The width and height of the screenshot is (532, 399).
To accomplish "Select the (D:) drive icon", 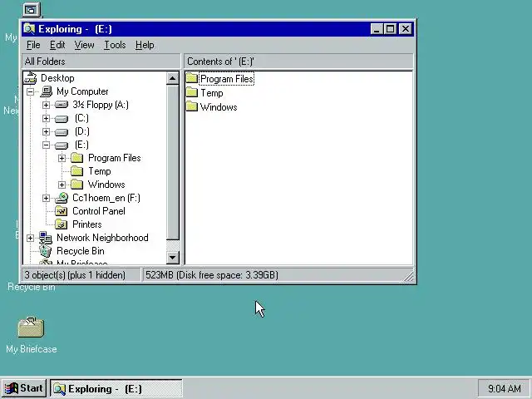I will (62, 131).
